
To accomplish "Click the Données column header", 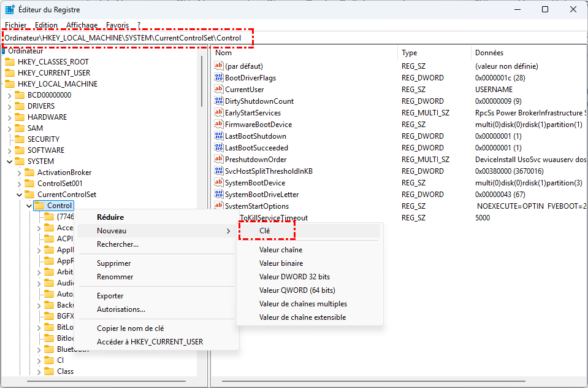I will point(489,53).
